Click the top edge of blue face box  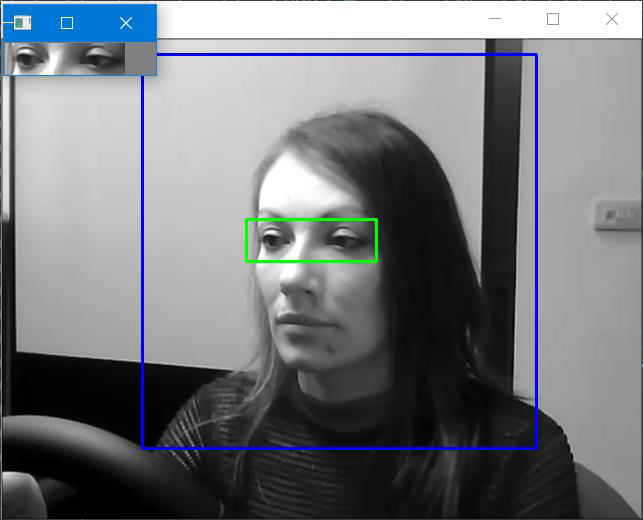click(x=340, y=54)
